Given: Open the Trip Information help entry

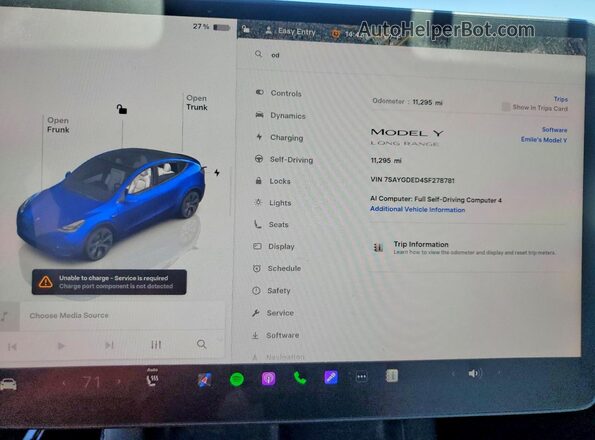Looking at the screenshot, I should (x=469, y=248).
